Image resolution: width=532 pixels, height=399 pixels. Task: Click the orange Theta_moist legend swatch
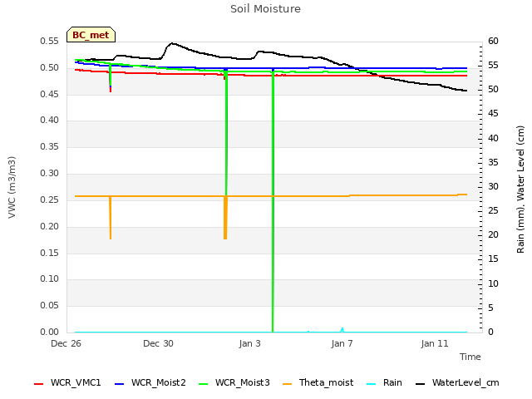(287, 384)
